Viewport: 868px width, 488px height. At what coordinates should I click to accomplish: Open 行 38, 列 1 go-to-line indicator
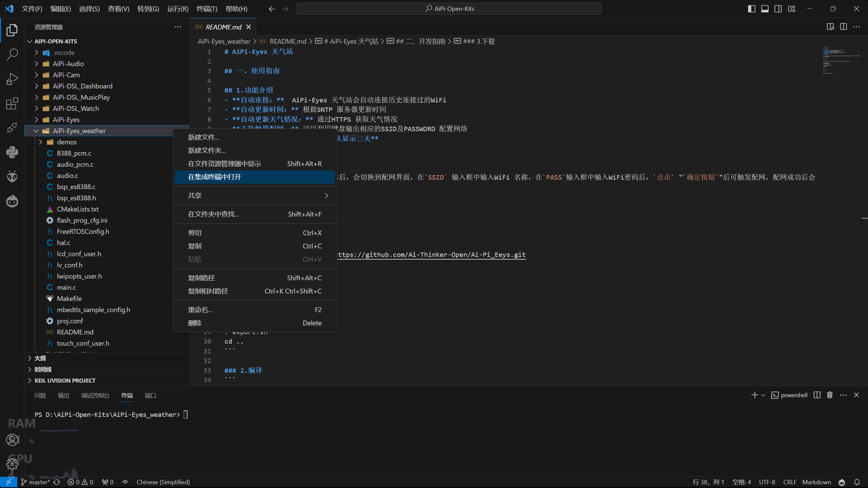[708, 482]
